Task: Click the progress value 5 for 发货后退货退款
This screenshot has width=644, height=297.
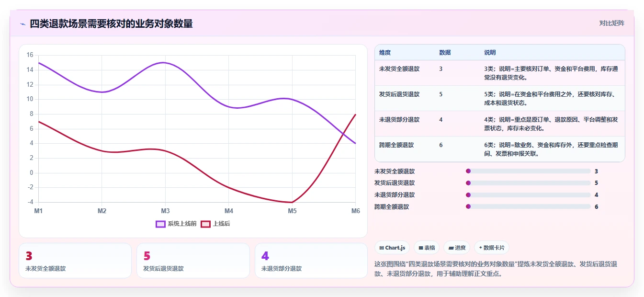Action: (596, 183)
